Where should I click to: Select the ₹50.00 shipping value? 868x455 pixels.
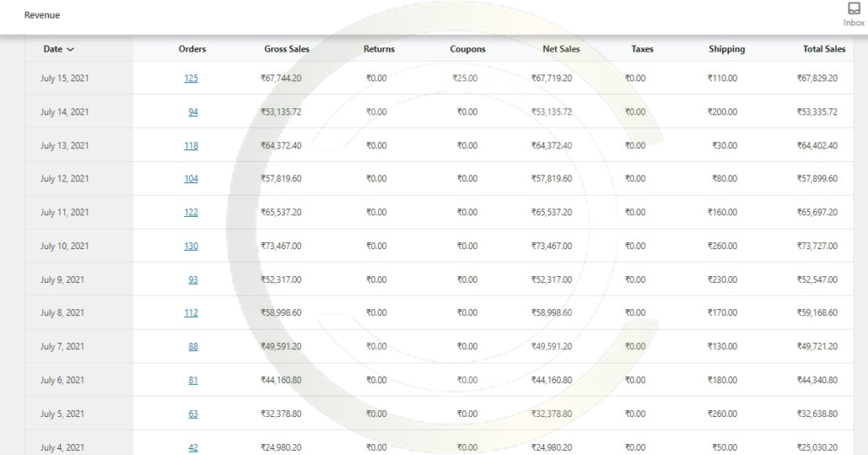click(x=725, y=447)
